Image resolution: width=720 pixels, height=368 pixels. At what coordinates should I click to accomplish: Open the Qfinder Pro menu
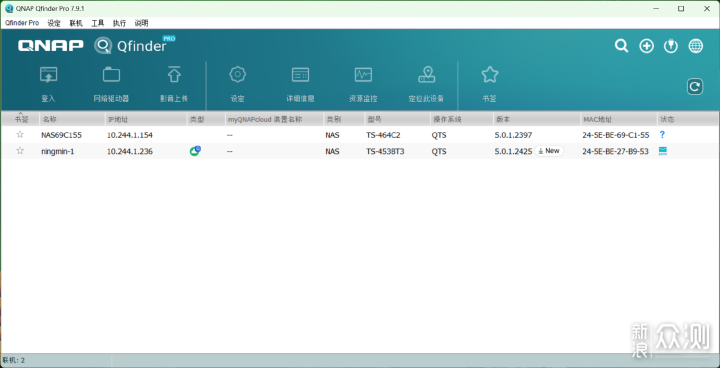coord(22,23)
